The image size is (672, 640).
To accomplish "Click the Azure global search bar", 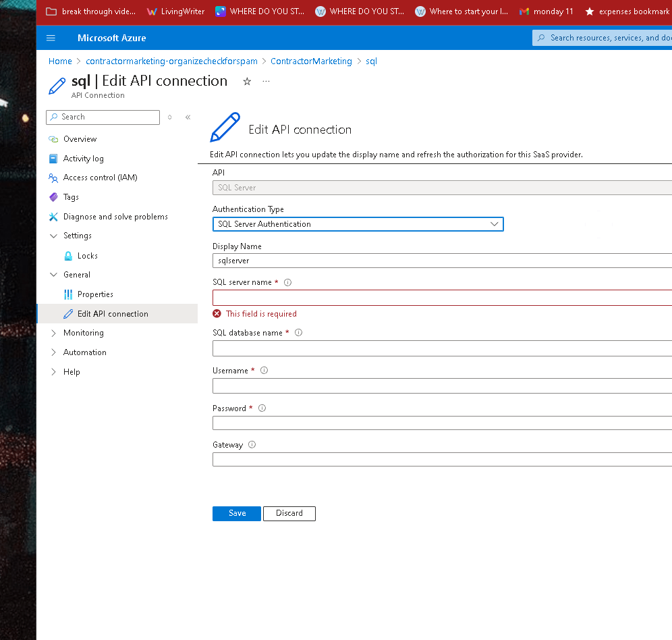I will click(602, 38).
